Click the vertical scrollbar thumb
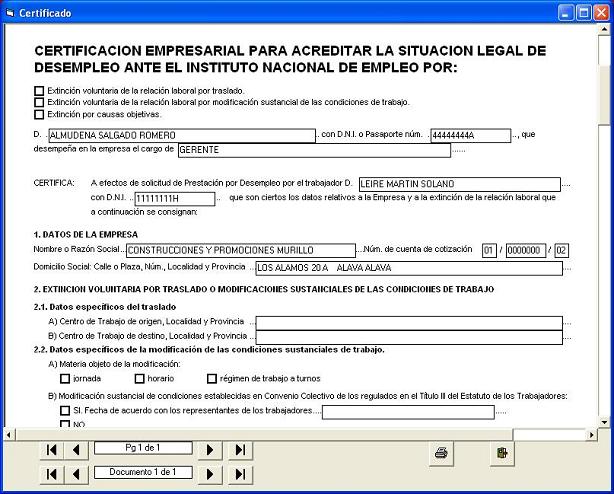Screen dimensions: 614x494 tap(603, 94)
